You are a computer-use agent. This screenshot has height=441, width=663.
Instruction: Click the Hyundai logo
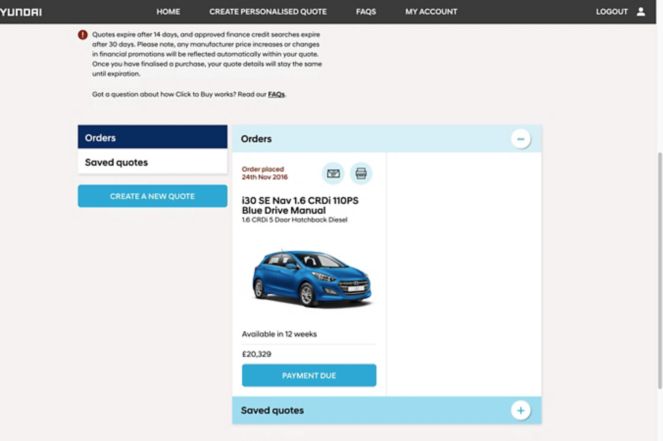pos(21,12)
